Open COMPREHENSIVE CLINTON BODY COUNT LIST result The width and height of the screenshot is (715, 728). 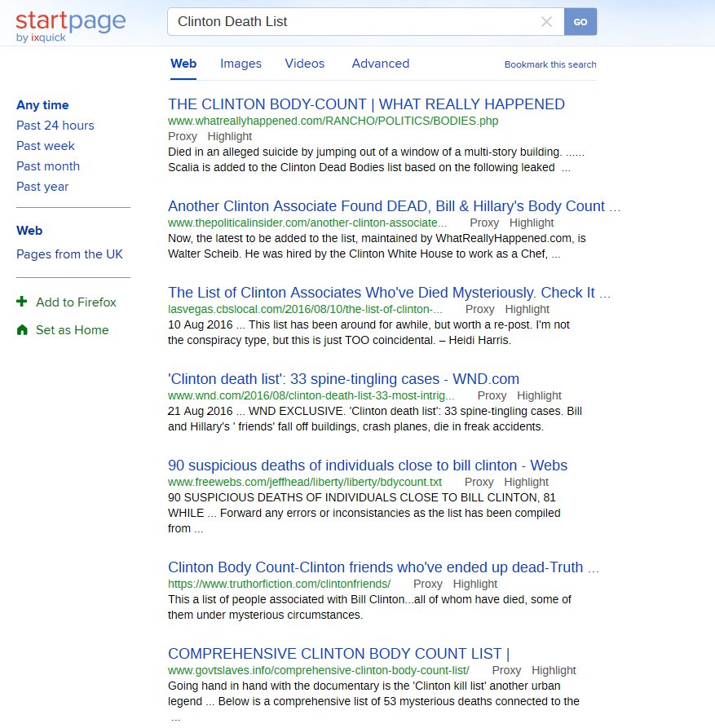(339, 654)
